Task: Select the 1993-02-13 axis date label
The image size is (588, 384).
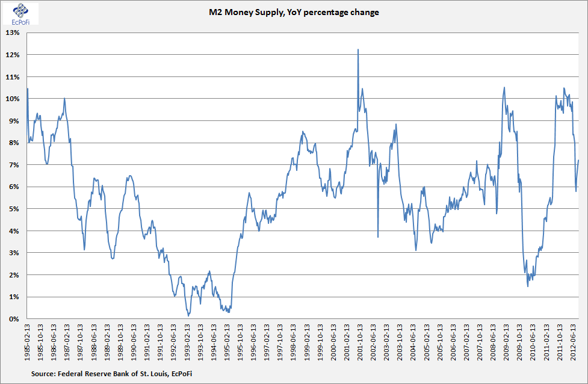Action: (187, 342)
